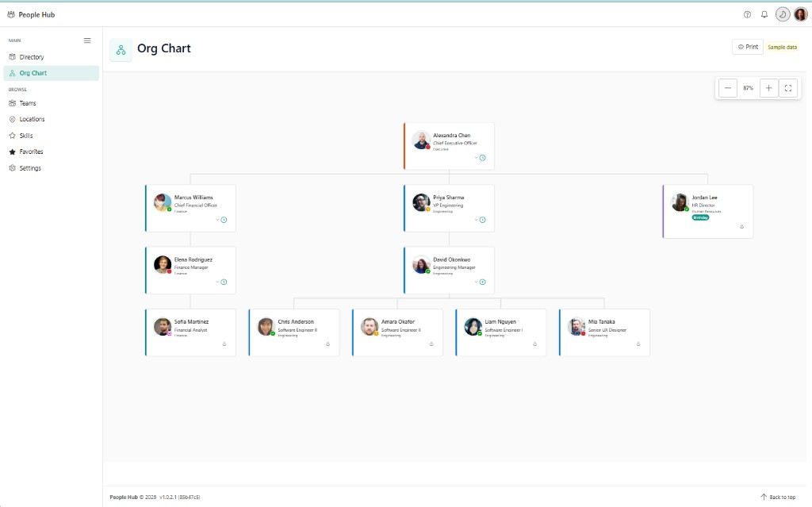Viewport: 812px width, 507px height.
Task: Open Favorites in sidebar
Action: coord(52,152)
